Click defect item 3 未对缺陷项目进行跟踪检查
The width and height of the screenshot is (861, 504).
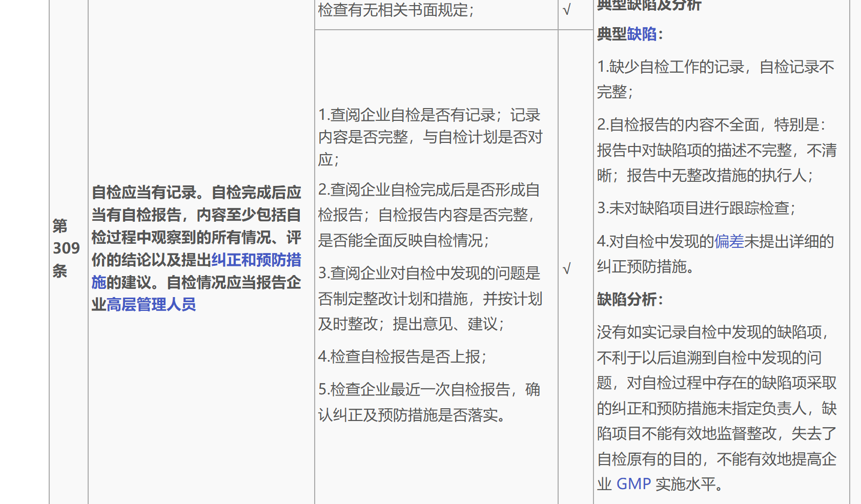(696, 208)
